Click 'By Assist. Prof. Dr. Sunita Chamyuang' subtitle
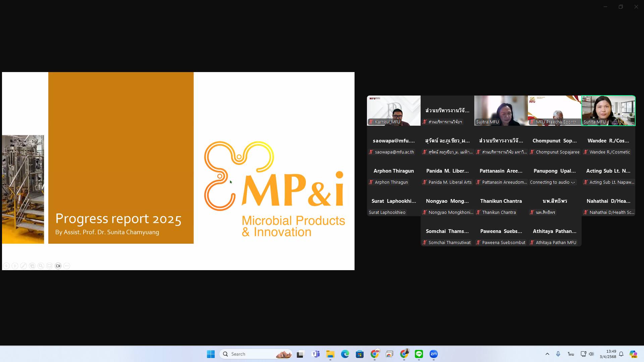Screen dimensions: 644x362 (107, 232)
